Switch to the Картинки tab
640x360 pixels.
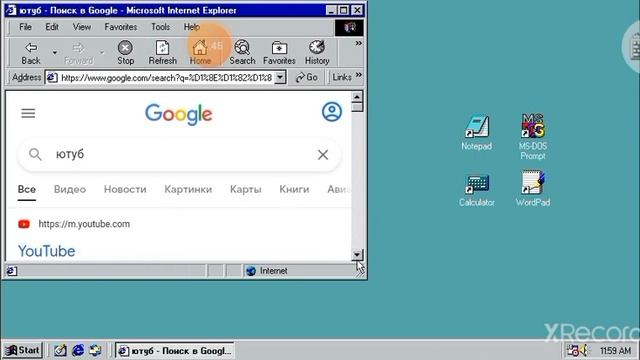coord(188,189)
